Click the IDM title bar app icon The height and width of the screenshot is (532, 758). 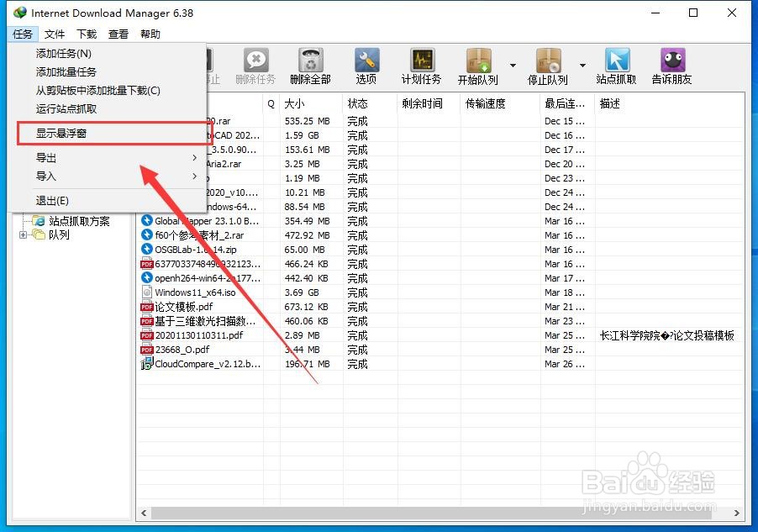coord(20,13)
